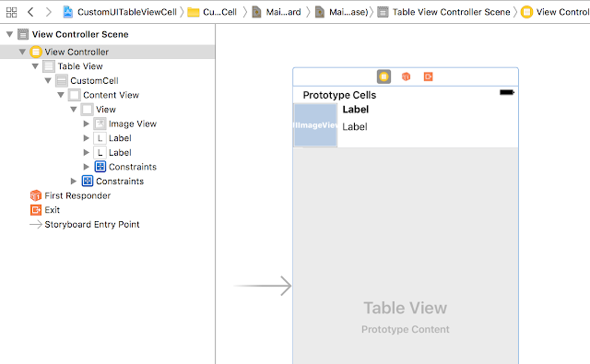Expand the Image View disclosure triangle
The height and width of the screenshot is (364, 590).
coord(86,123)
